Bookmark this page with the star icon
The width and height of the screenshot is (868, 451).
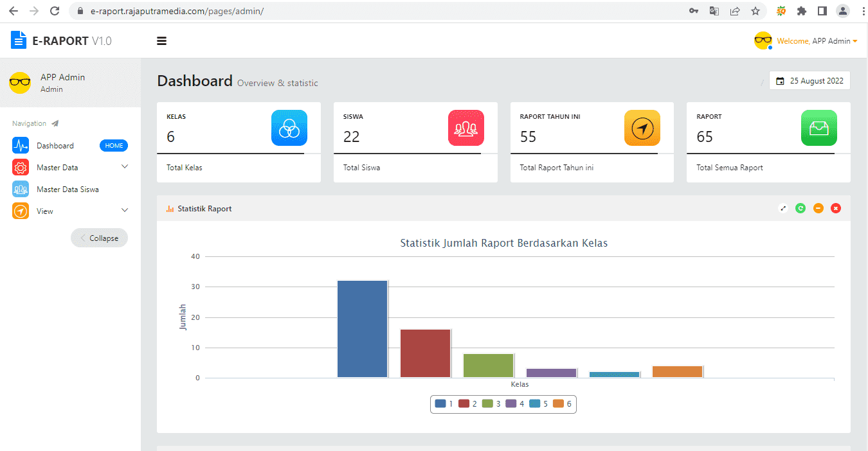click(755, 11)
